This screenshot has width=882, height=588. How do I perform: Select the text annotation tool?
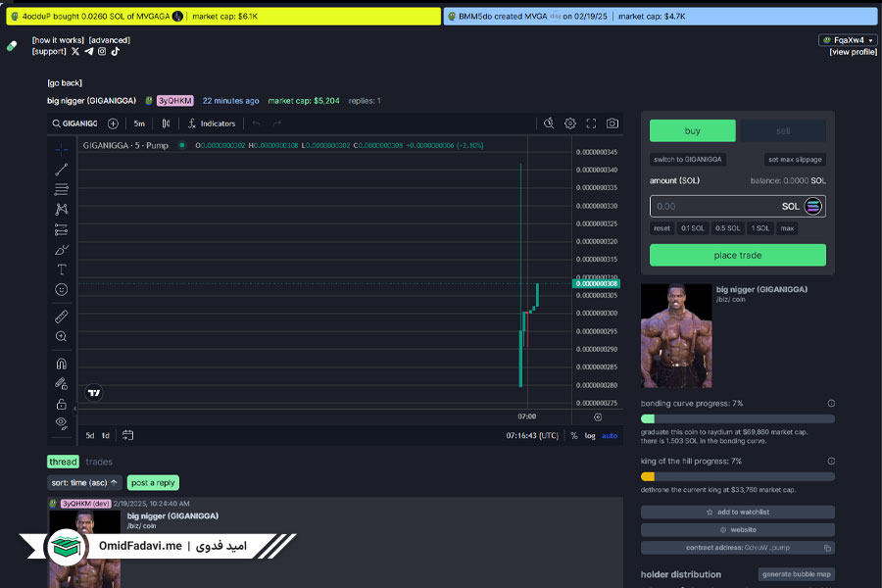click(62, 269)
